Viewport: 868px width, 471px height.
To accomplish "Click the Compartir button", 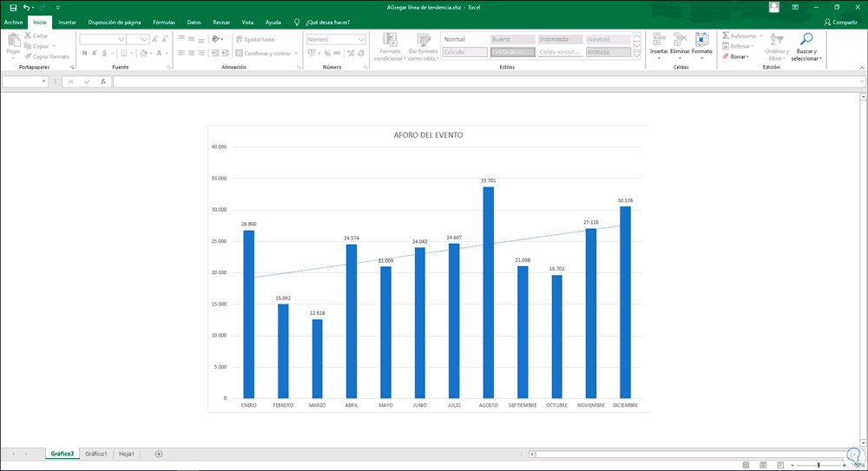I will (x=840, y=22).
